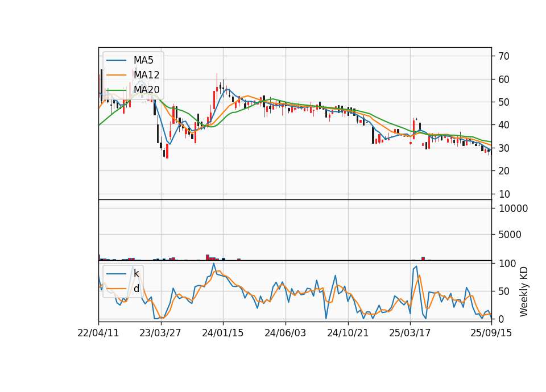Click the 24/06/03 date tick label
This screenshot has height=392, width=546.
point(285,333)
